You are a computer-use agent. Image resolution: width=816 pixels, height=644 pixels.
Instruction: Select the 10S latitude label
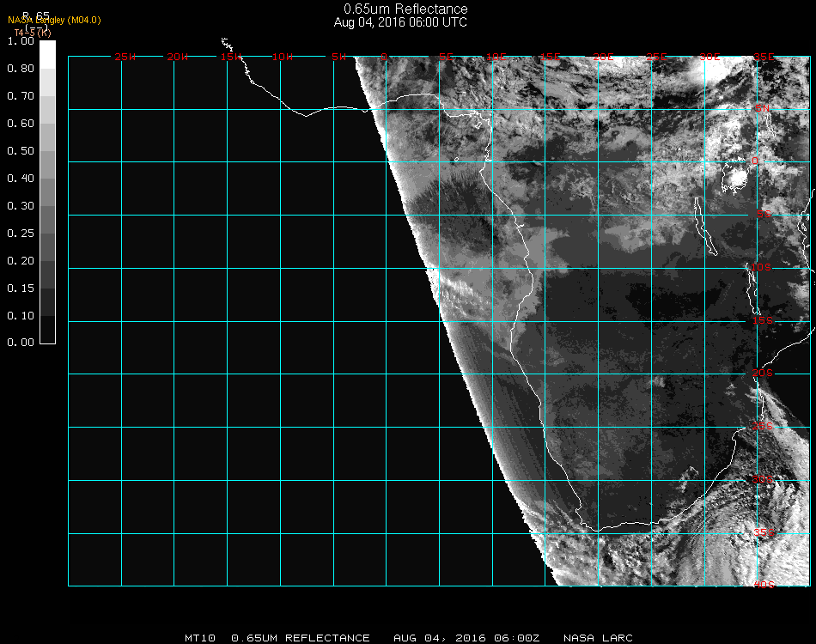click(761, 267)
